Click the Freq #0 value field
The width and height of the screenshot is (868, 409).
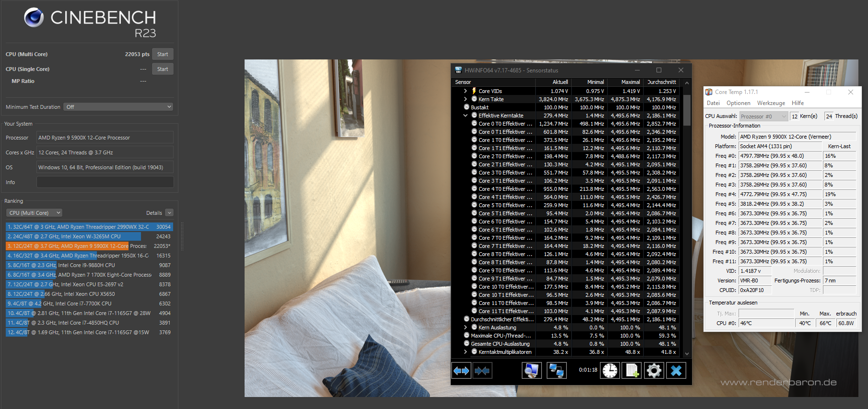tap(780, 156)
